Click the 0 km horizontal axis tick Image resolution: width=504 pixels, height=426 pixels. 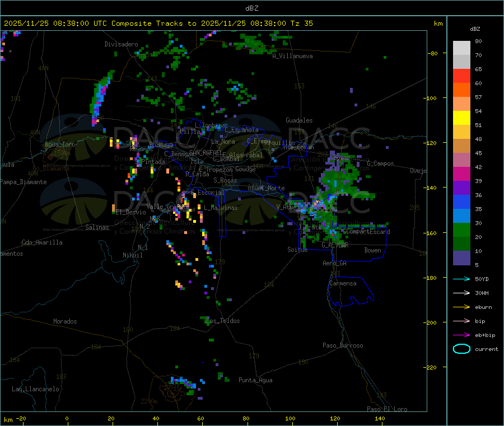(67, 418)
